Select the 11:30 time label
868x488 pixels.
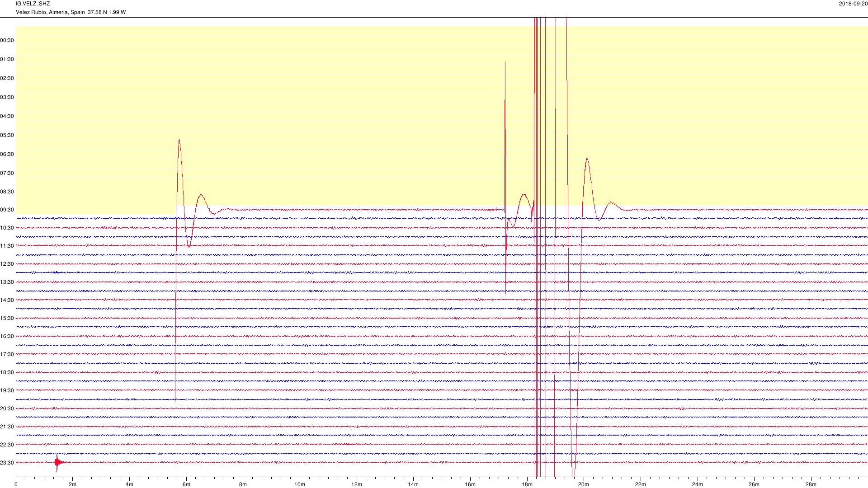click(x=7, y=246)
